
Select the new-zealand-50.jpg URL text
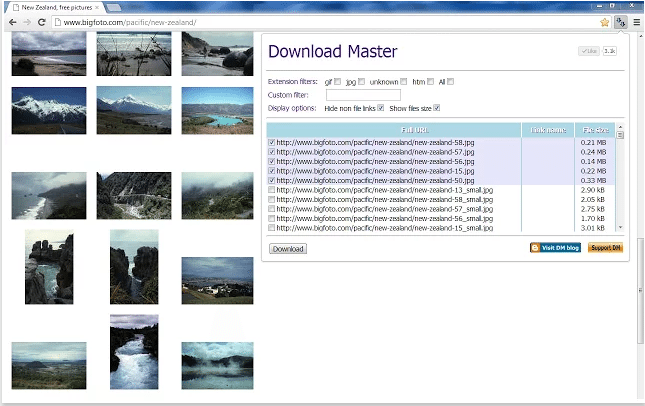[375, 180]
